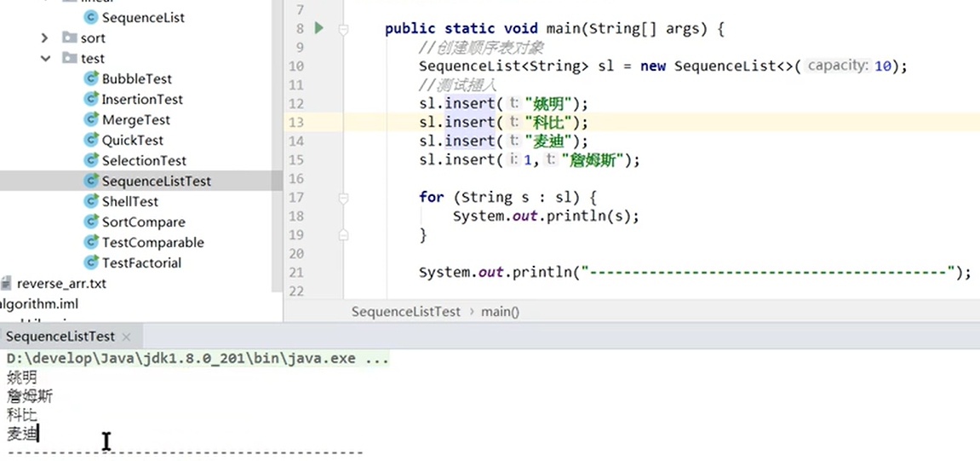Select SortCompare in the project tree
Screen dimensions: 980x461
pyautogui.click(x=144, y=222)
